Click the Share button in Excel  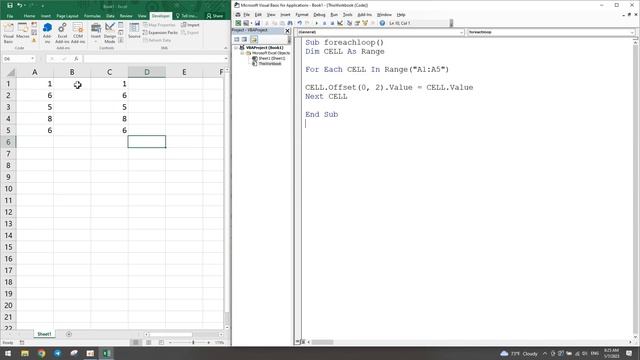pyautogui.click(x=215, y=16)
